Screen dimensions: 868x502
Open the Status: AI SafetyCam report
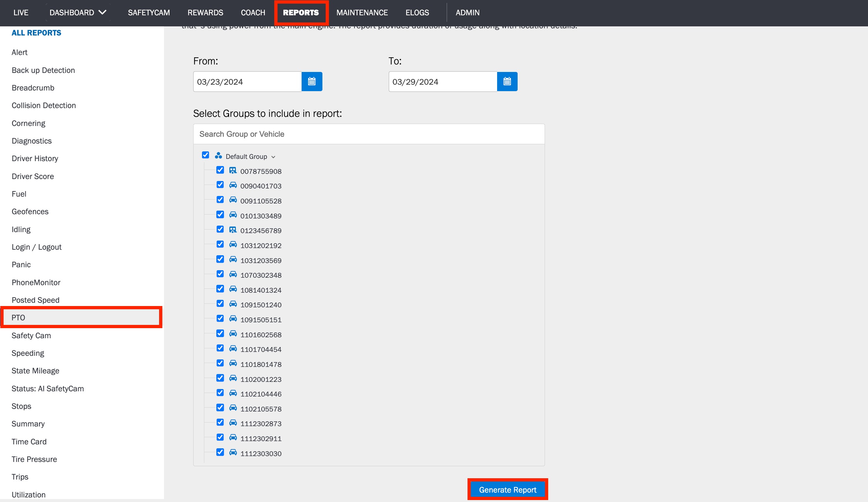tap(47, 389)
